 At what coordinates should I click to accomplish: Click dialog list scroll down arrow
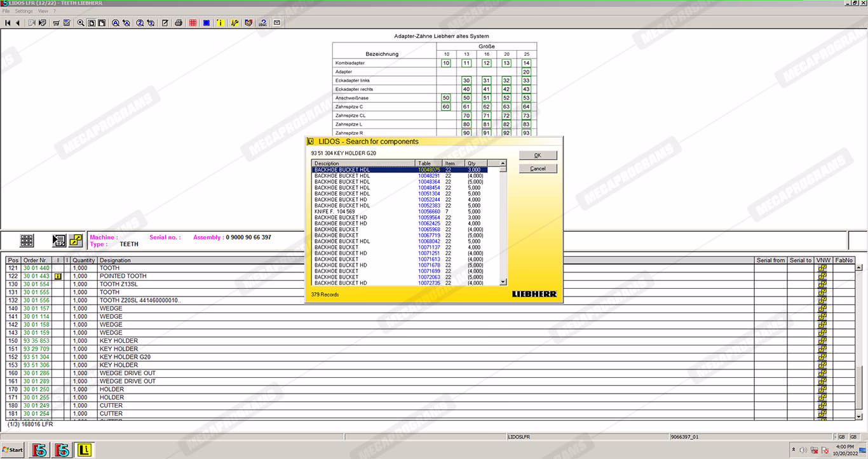pyautogui.click(x=503, y=282)
